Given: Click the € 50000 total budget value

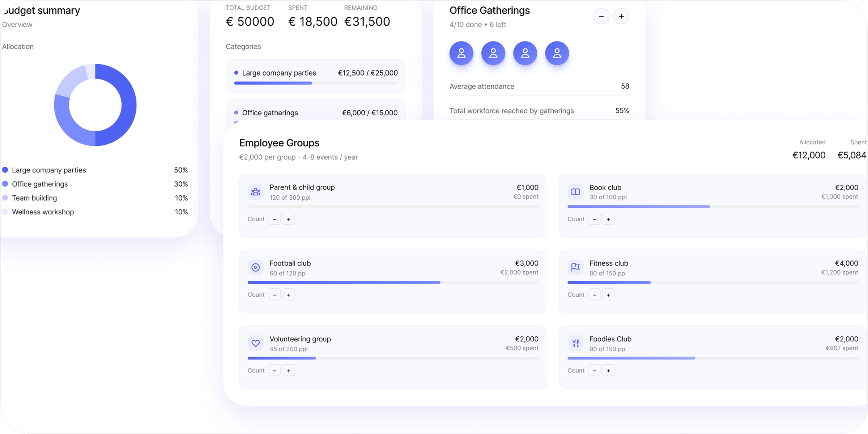Looking at the screenshot, I should pos(250,21).
